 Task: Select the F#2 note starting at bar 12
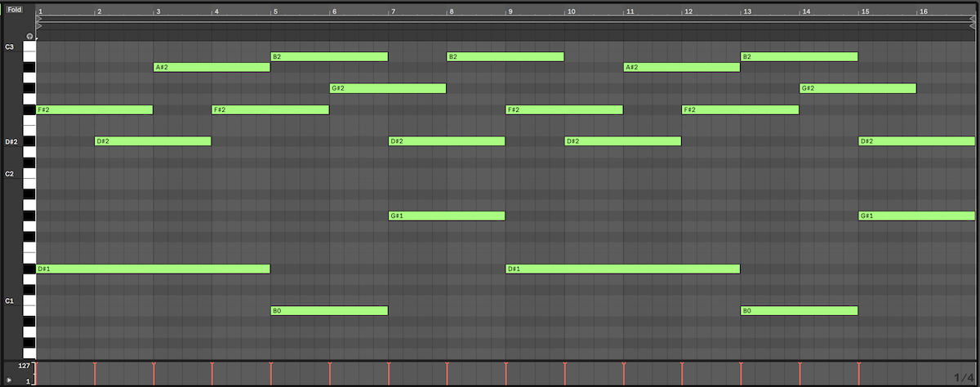click(741, 109)
